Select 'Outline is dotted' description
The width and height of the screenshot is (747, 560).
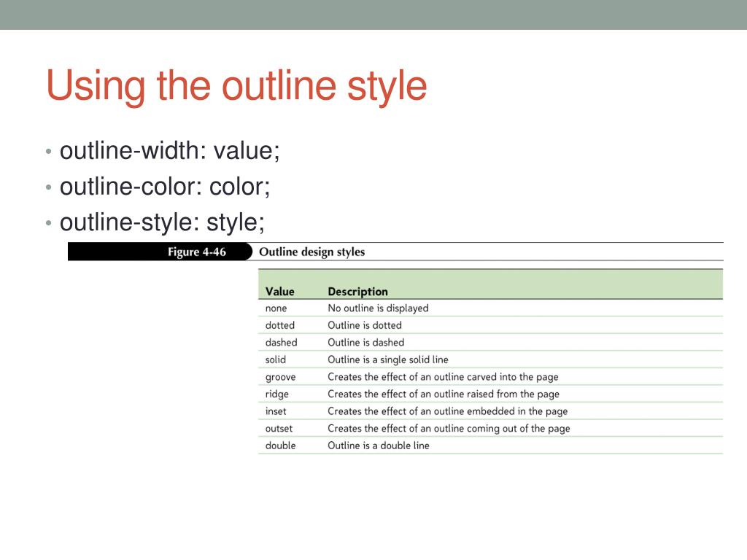(x=365, y=325)
